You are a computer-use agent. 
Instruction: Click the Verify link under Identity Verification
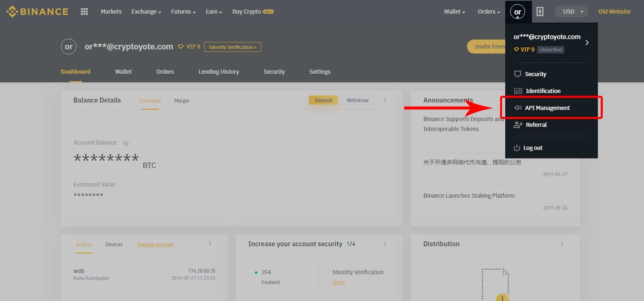tap(339, 282)
